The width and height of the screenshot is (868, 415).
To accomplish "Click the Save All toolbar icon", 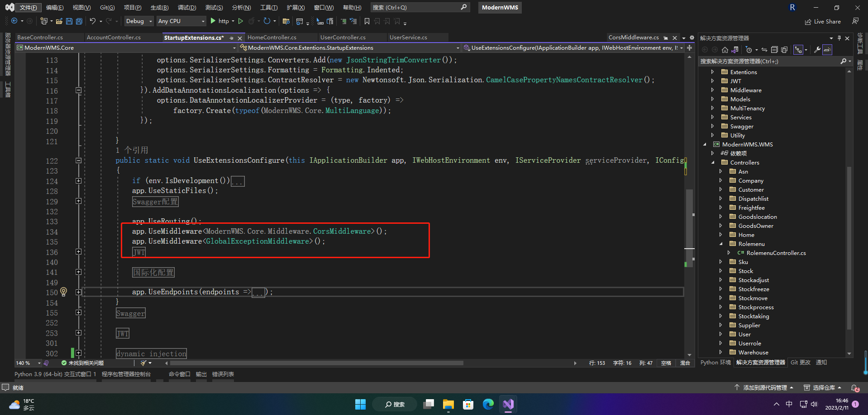I will pyautogui.click(x=79, y=21).
